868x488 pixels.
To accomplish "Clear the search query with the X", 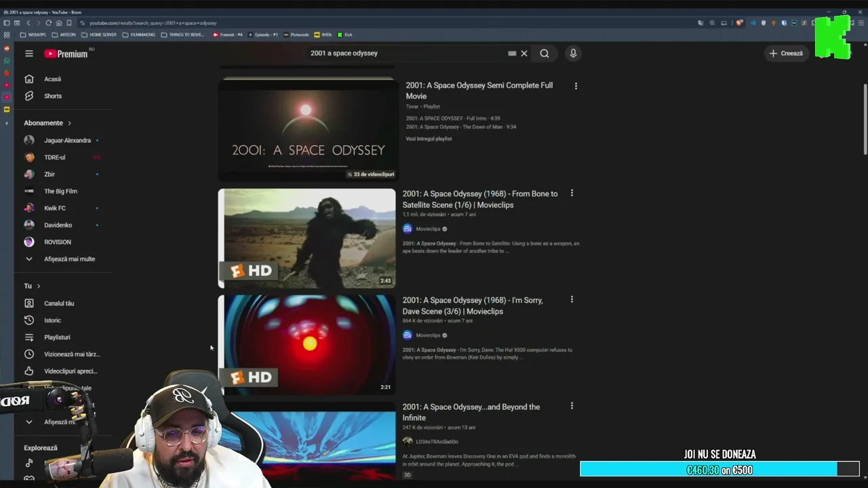I will 524,54.
